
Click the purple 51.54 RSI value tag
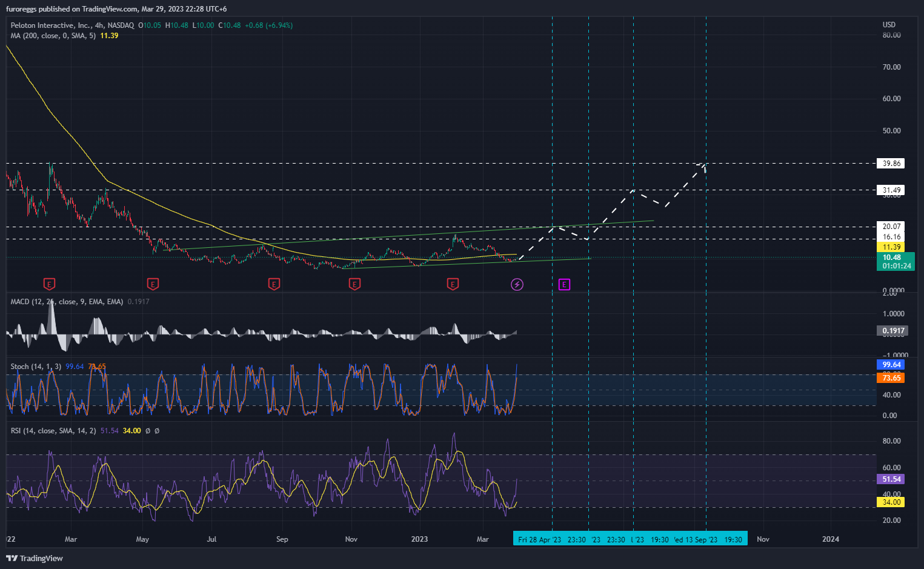point(891,479)
